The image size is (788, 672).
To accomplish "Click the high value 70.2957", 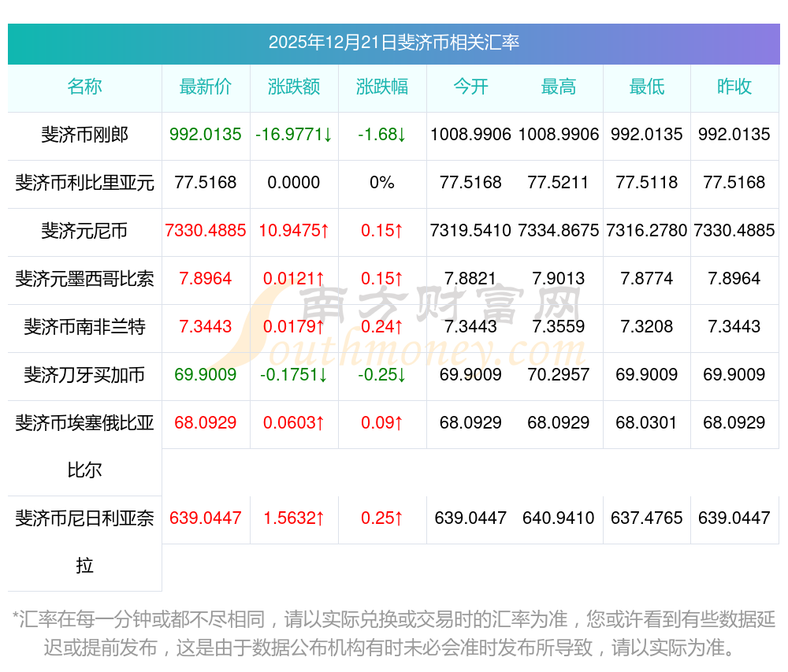I will pos(559,375).
